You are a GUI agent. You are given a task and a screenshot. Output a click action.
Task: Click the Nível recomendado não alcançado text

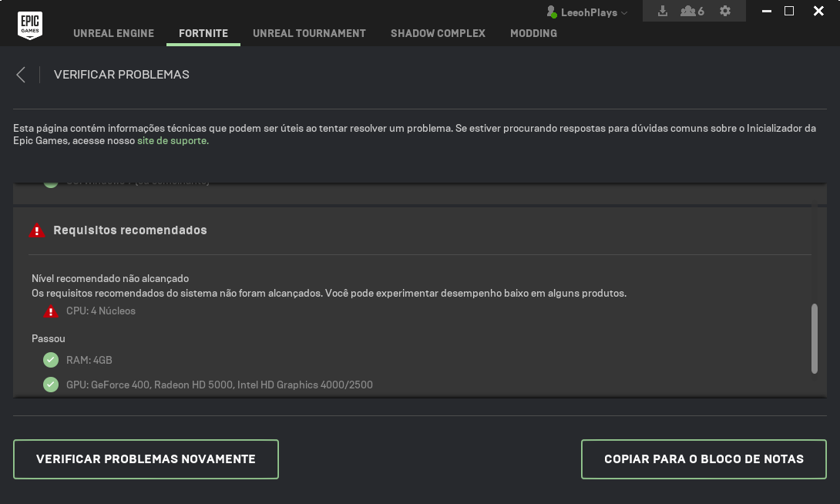click(x=110, y=278)
